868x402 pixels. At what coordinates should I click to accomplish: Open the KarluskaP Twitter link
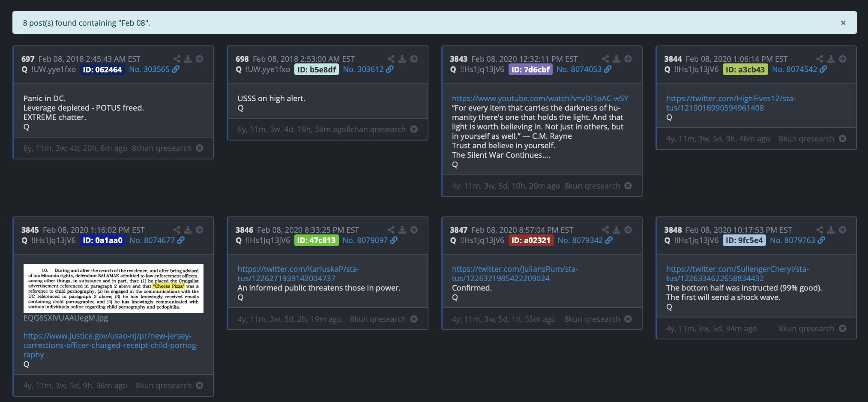[298, 274]
